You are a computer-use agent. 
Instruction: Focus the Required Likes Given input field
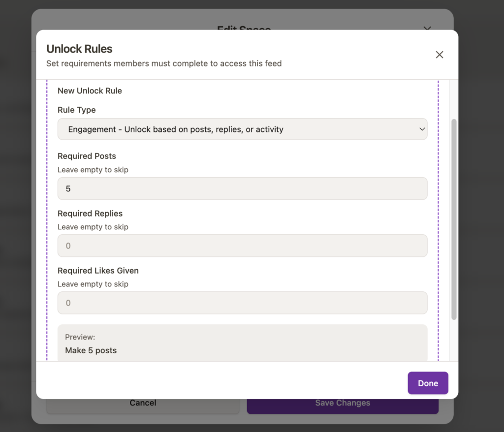[x=242, y=303]
